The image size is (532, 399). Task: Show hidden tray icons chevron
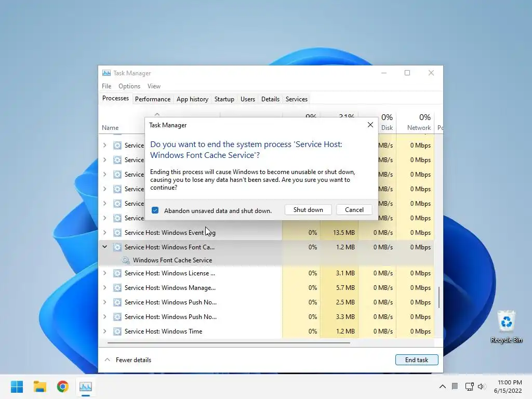coord(443,386)
